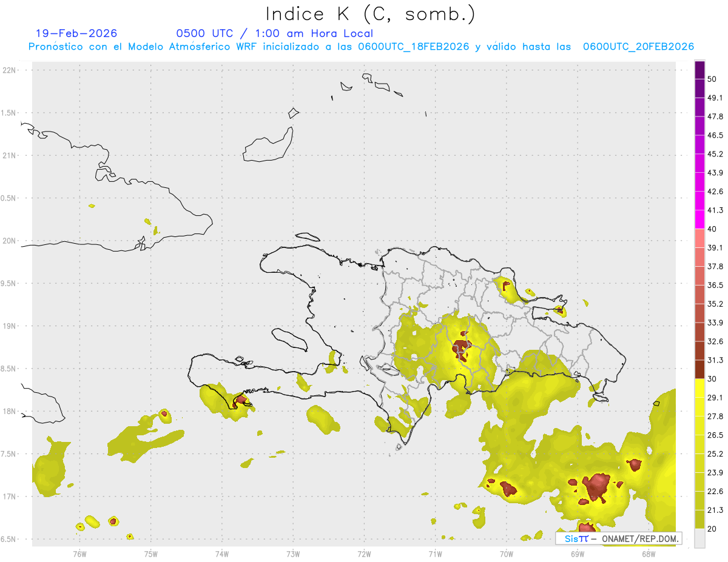Click the '75W' longitude axis label
728x562 pixels.
pos(151,555)
